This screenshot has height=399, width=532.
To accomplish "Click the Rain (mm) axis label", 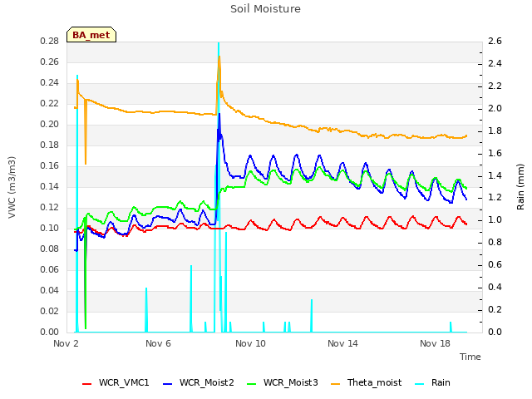I will (520, 187).
